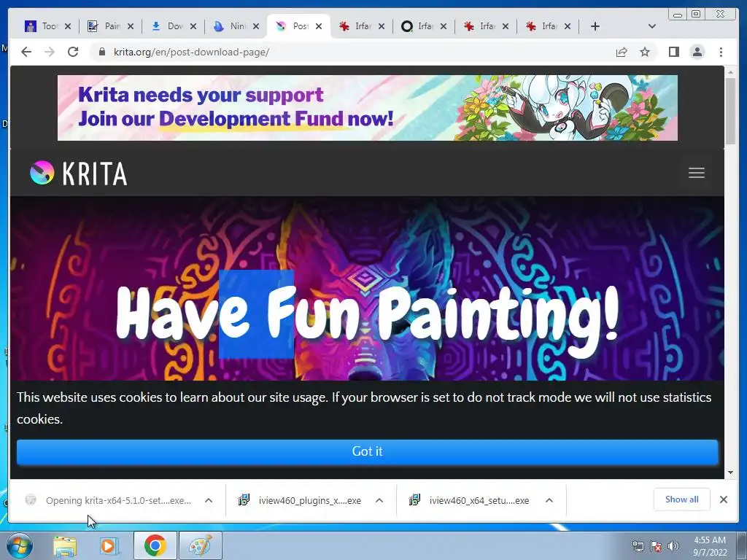The width and height of the screenshot is (747, 560).
Task: Bookmark this page with the star icon
Action: click(x=645, y=52)
